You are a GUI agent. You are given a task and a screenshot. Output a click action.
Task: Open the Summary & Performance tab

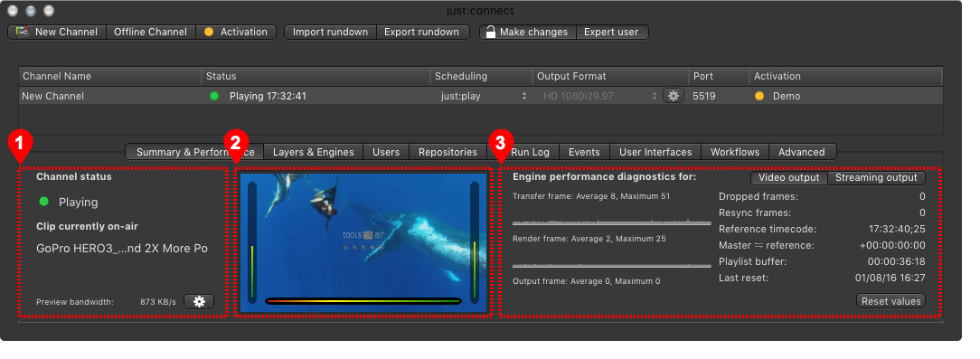coord(194,152)
